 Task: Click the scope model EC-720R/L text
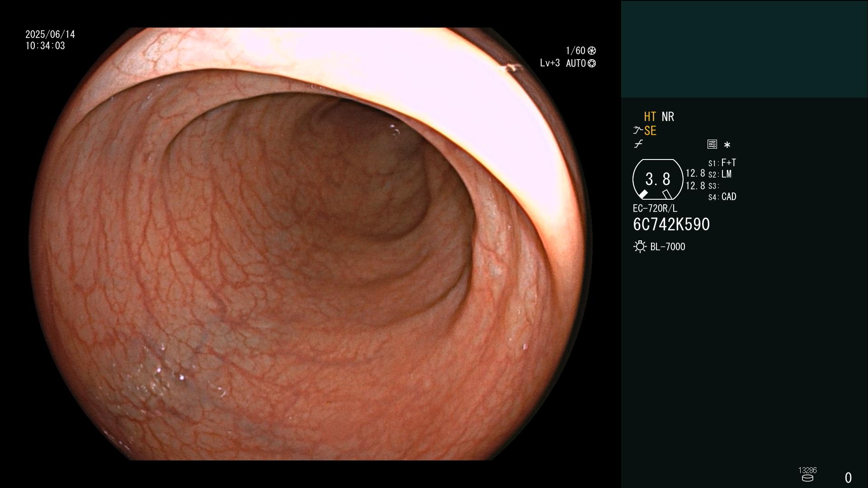pyautogui.click(x=655, y=208)
